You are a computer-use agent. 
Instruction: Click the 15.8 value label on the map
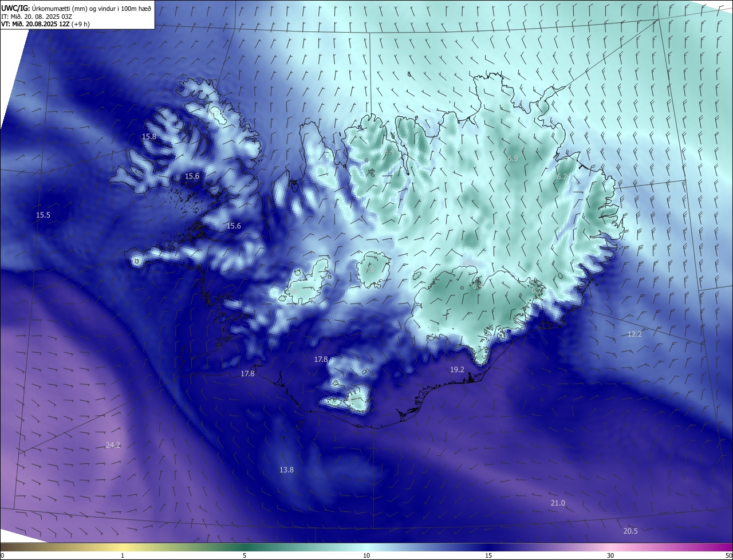(149, 137)
